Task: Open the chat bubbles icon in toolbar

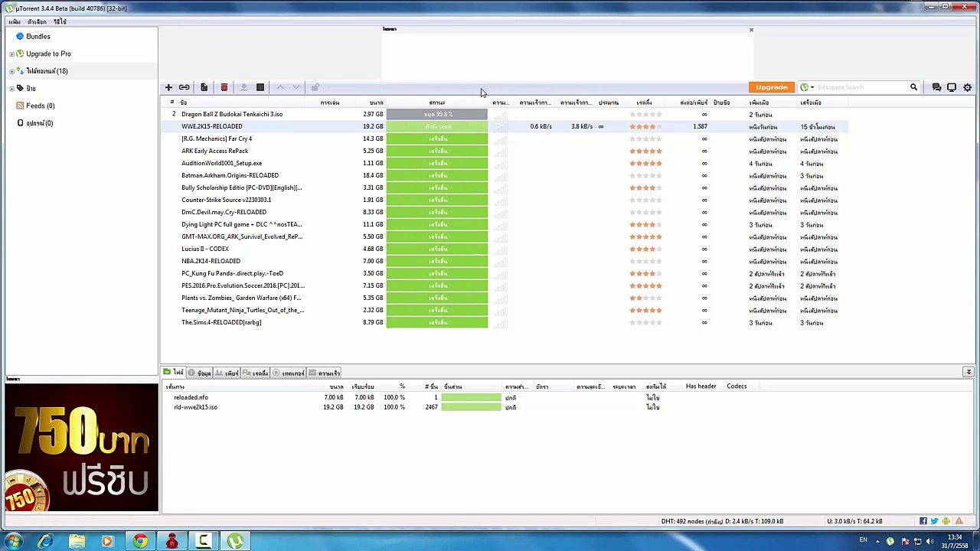Action: point(936,87)
